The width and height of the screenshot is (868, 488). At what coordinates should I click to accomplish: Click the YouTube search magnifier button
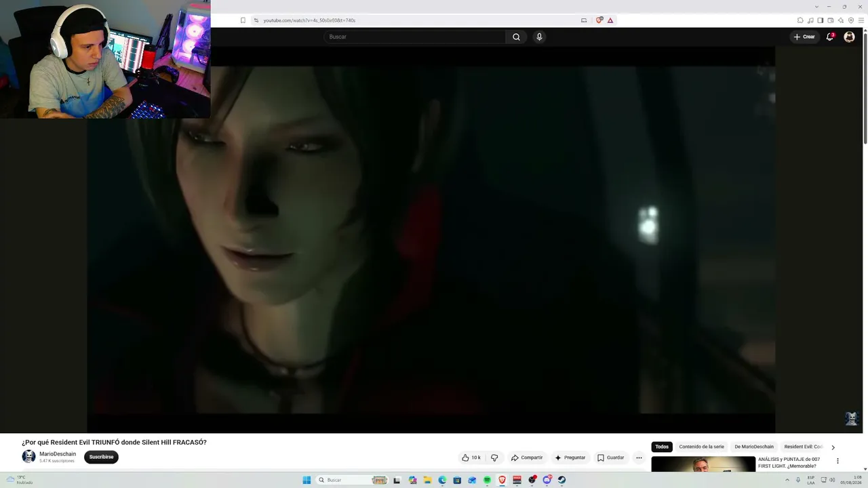point(516,37)
